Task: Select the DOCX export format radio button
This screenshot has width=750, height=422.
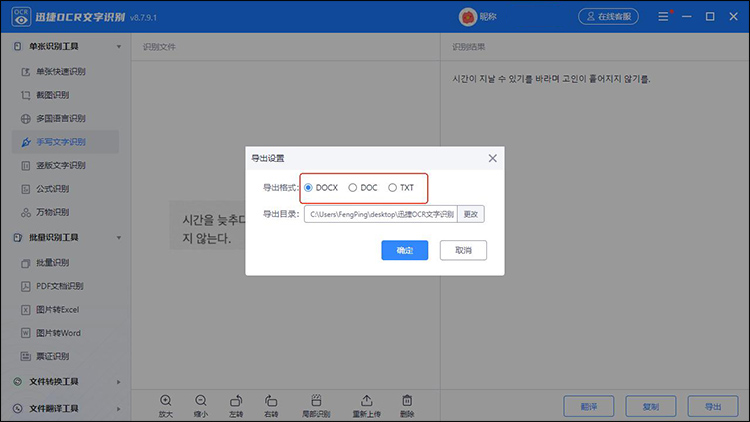Action: [309, 188]
